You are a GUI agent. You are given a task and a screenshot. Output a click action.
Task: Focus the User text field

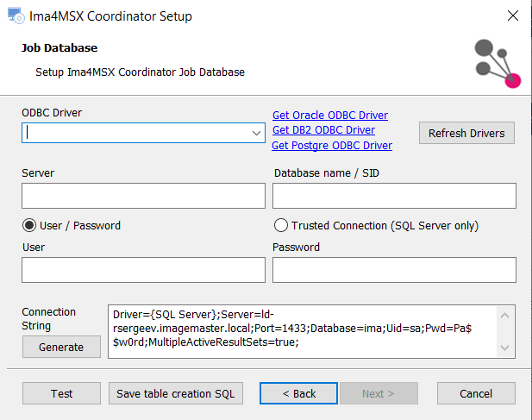tap(143, 270)
